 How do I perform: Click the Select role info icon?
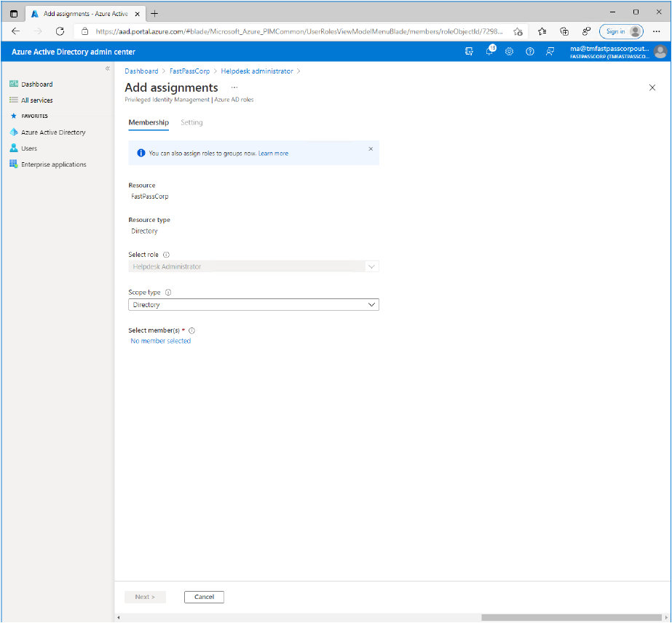tap(167, 255)
